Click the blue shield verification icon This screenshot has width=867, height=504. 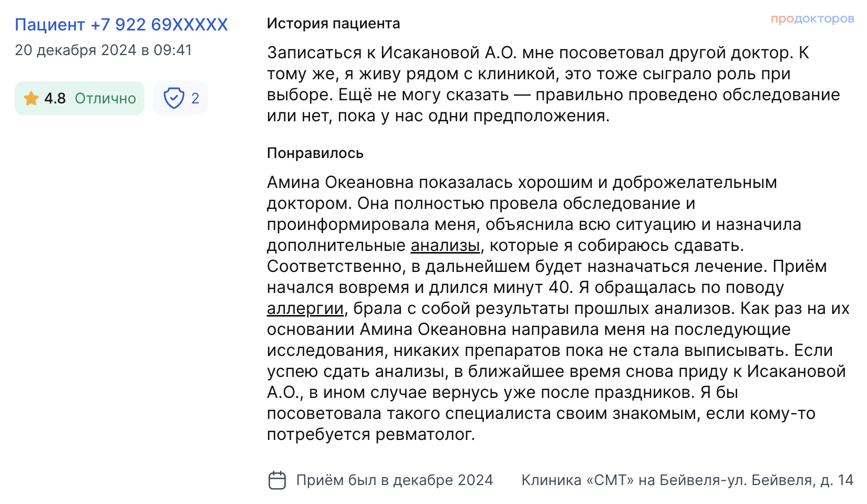tap(173, 98)
